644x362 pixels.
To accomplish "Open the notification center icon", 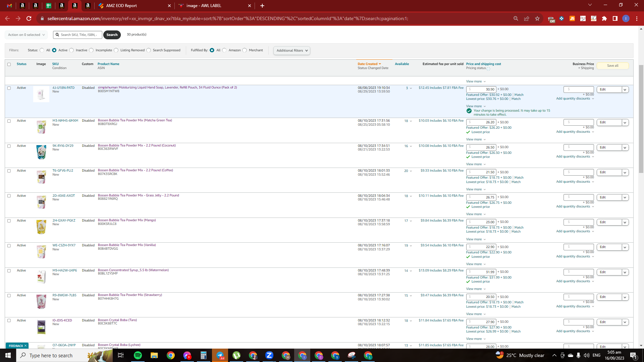I will [x=634, y=355].
